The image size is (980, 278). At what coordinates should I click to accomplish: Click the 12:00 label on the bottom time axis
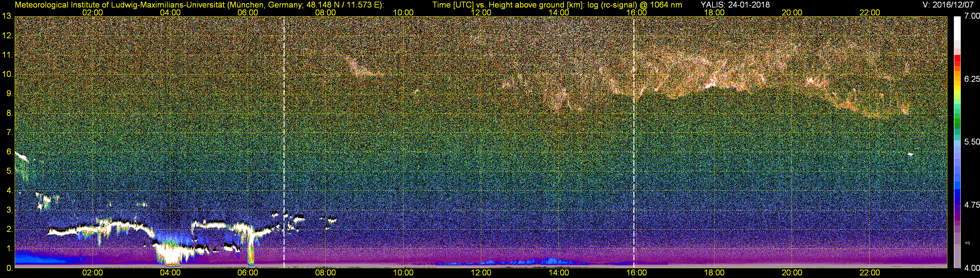coord(481,273)
